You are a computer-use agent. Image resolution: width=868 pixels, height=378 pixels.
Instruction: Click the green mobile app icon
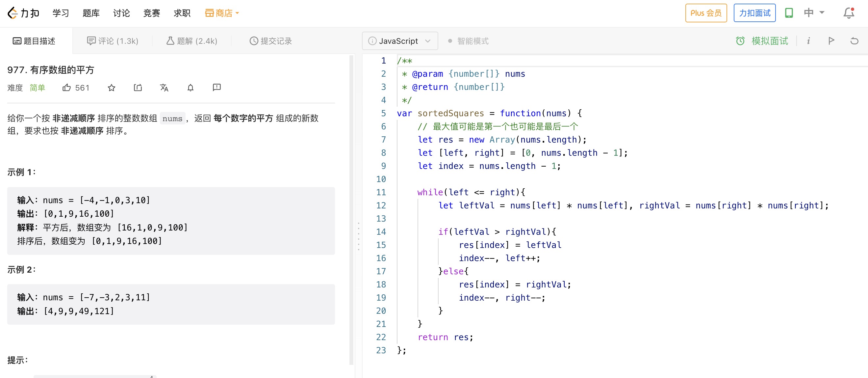(x=789, y=13)
